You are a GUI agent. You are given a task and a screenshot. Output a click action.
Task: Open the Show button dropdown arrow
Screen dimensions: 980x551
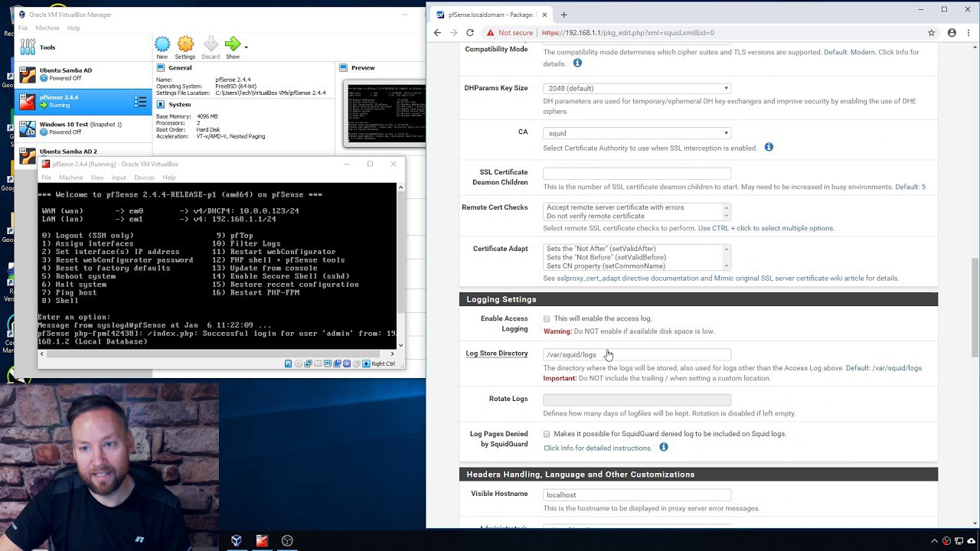coord(246,47)
